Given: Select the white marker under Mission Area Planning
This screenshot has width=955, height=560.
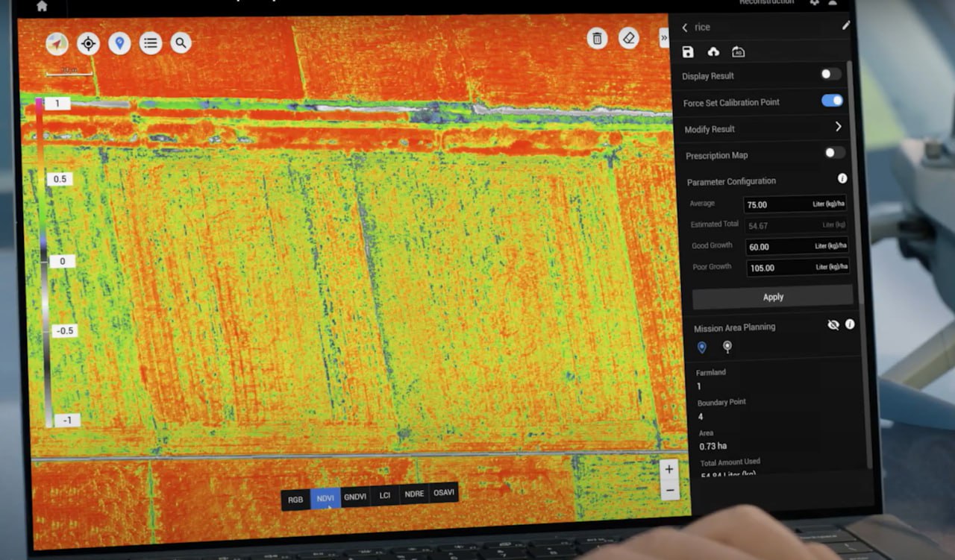Looking at the screenshot, I should tap(727, 347).
